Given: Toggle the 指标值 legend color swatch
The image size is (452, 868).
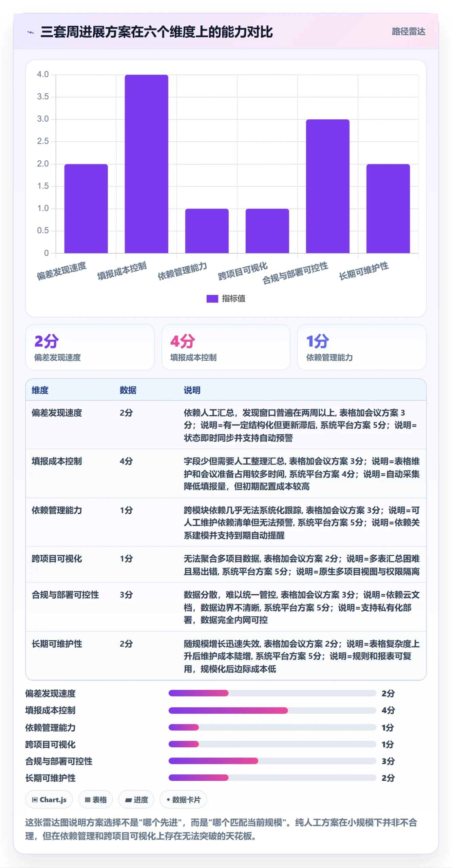Looking at the screenshot, I should (x=212, y=298).
